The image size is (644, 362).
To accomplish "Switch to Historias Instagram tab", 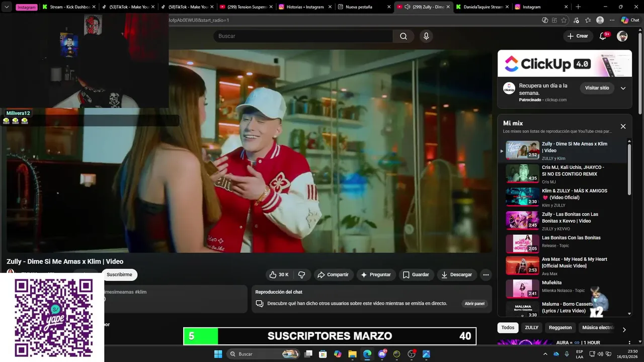I will pyautogui.click(x=305, y=7).
